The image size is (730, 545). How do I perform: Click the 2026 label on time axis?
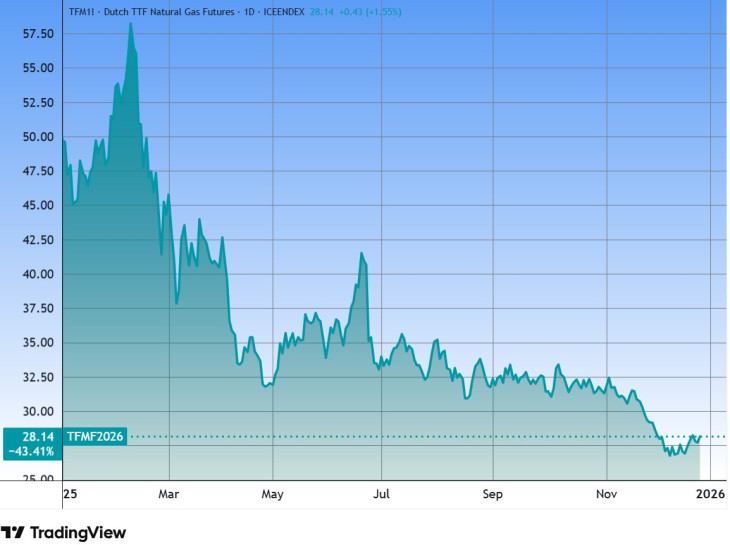click(710, 494)
